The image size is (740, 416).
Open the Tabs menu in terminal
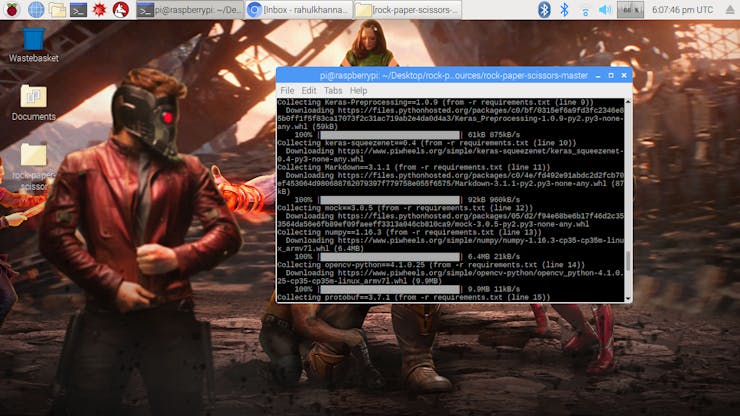(333, 90)
